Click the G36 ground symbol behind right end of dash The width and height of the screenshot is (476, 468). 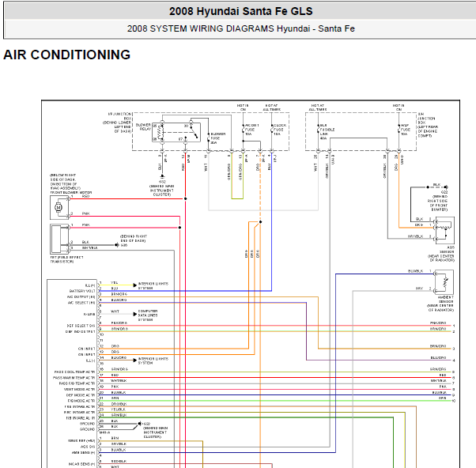[x=116, y=244]
